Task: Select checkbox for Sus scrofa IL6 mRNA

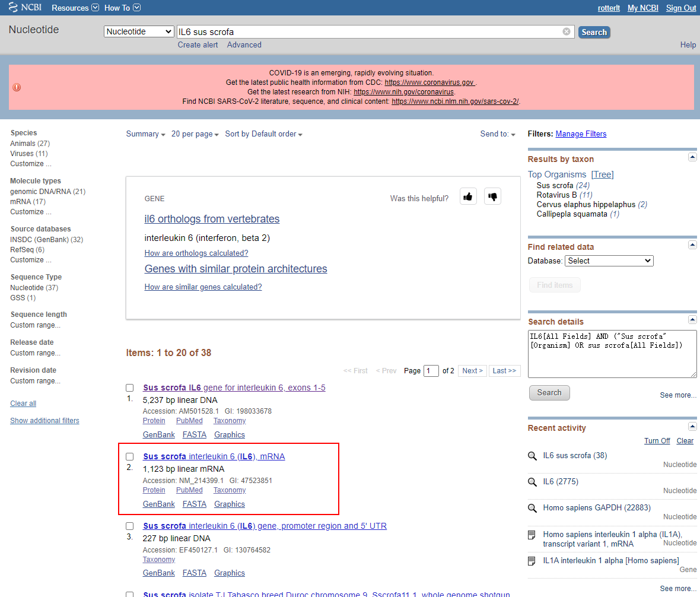Action: (x=130, y=456)
